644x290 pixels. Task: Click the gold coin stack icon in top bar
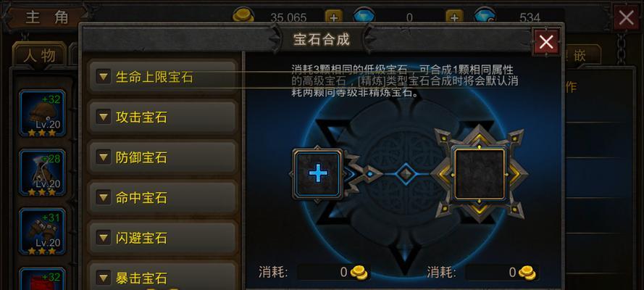(x=243, y=16)
